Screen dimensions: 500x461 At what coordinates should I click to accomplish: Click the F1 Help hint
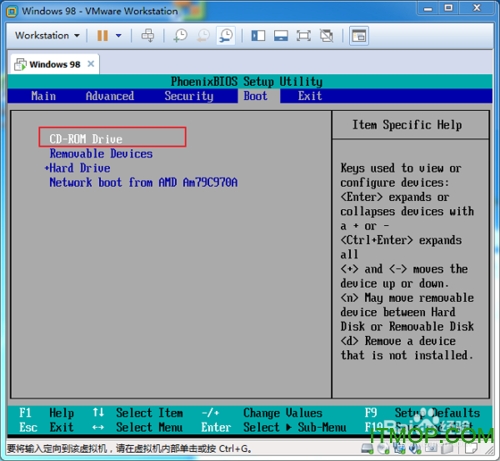(47, 413)
